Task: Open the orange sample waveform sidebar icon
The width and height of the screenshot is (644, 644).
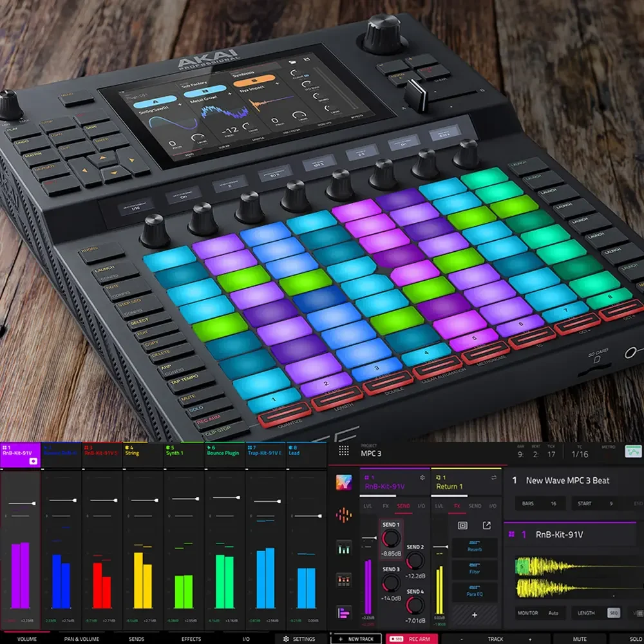Action: coord(344,515)
